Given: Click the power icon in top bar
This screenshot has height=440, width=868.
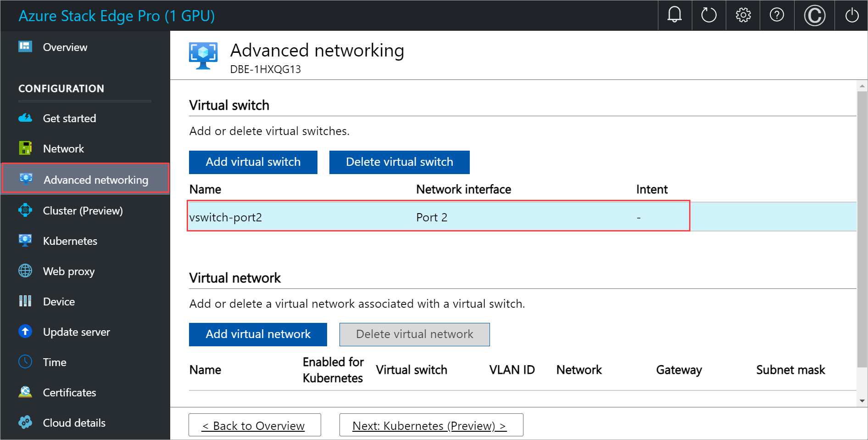Looking at the screenshot, I should pyautogui.click(x=851, y=15).
